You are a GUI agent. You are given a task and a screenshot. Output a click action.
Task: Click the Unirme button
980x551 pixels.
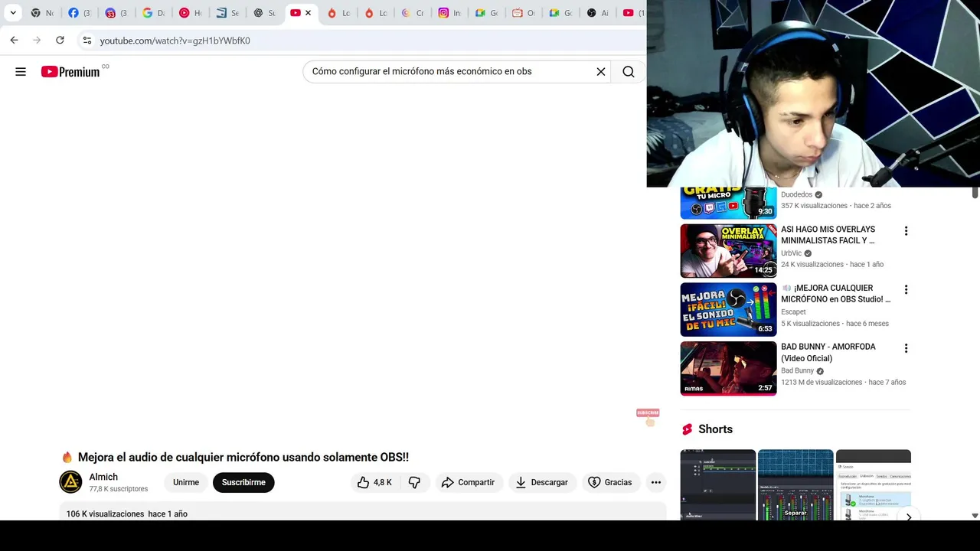(186, 482)
